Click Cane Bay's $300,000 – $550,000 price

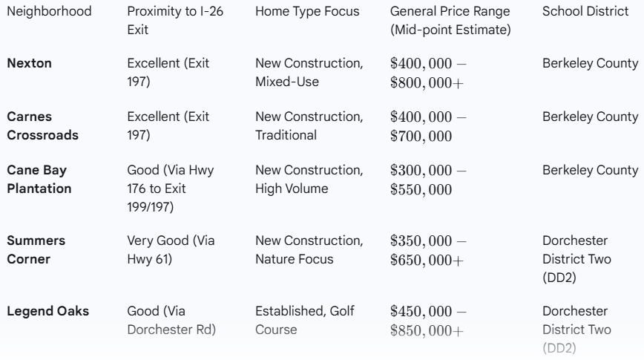(x=428, y=180)
